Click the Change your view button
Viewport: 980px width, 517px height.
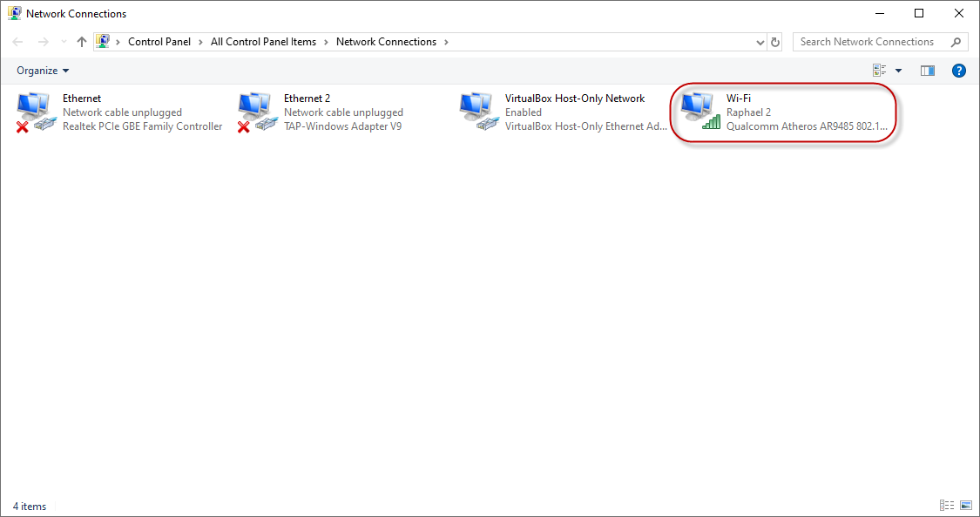(x=880, y=71)
